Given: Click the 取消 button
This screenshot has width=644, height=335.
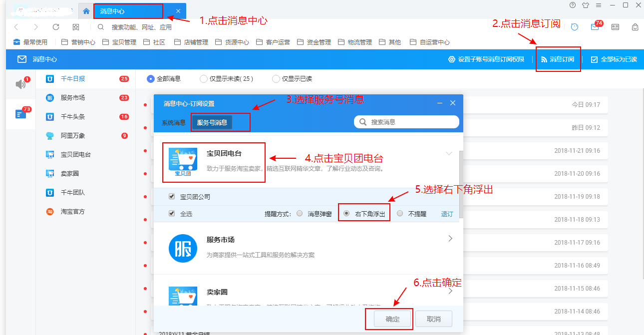Looking at the screenshot, I should coord(434,319).
